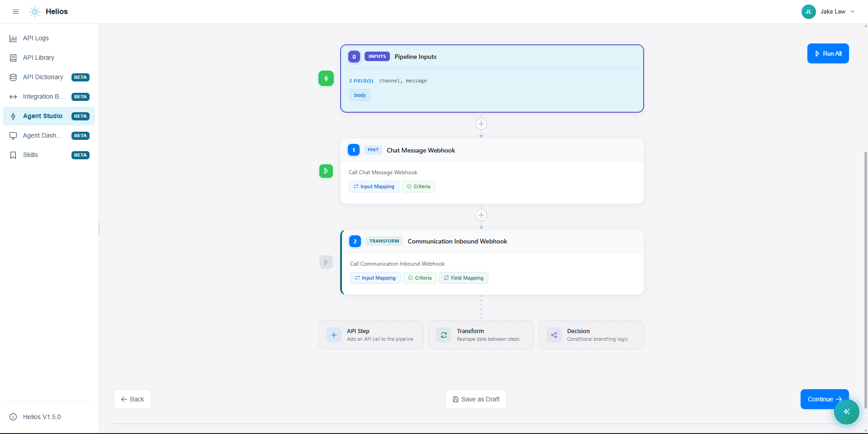Viewport: 868px width, 434px height.
Task: Go to API Dictionary page
Action: [49, 77]
